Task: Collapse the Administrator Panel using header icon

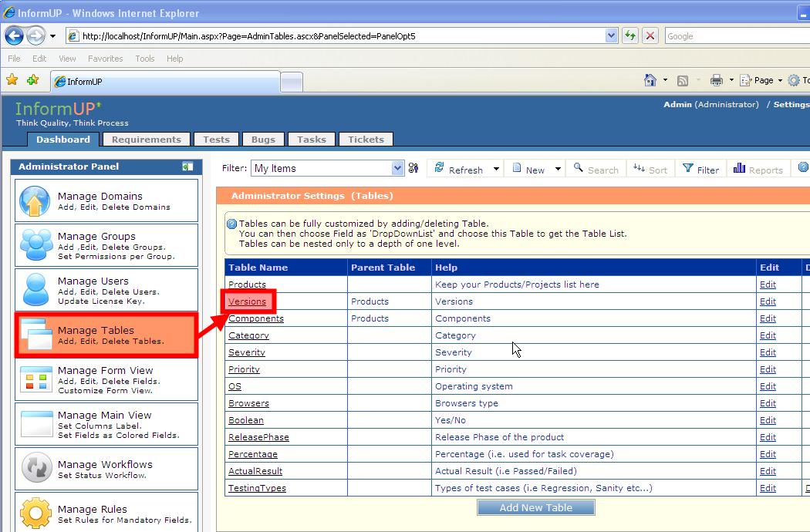Action: point(187,167)
